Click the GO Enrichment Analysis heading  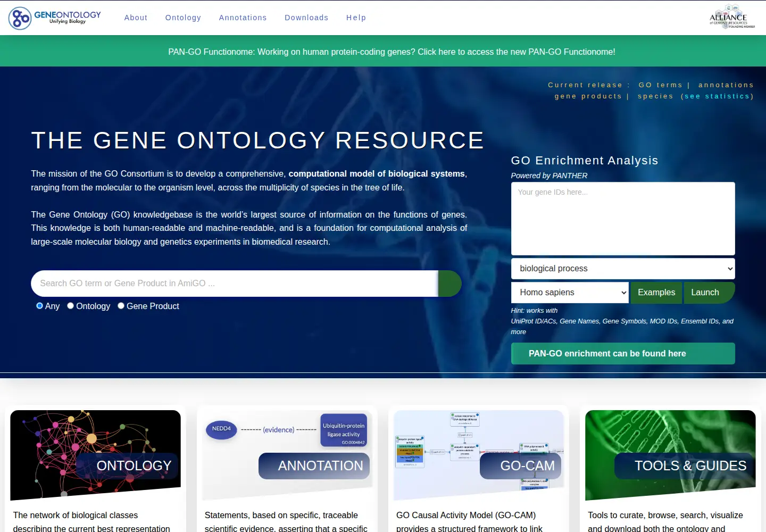[x=585, y=161]
